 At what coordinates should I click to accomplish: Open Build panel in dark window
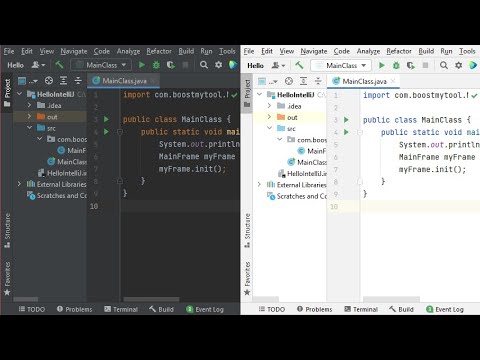pyautogui.click(x=161, y=309)
